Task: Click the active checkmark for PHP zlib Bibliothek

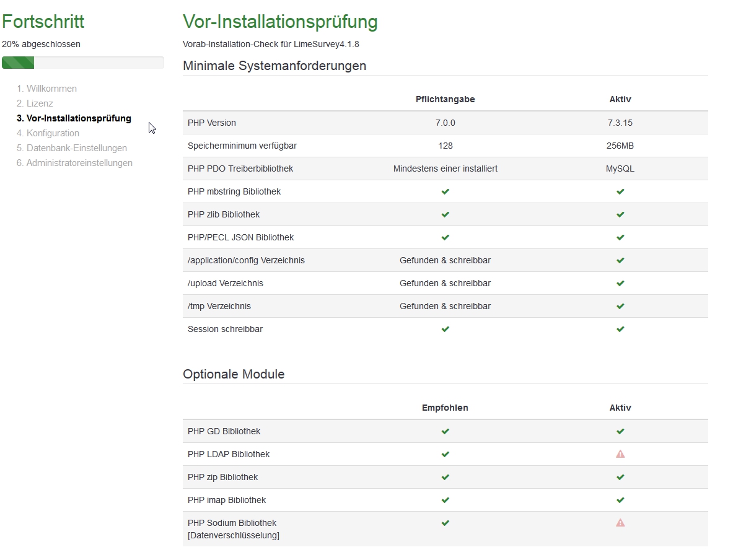Action: [620, 215]
